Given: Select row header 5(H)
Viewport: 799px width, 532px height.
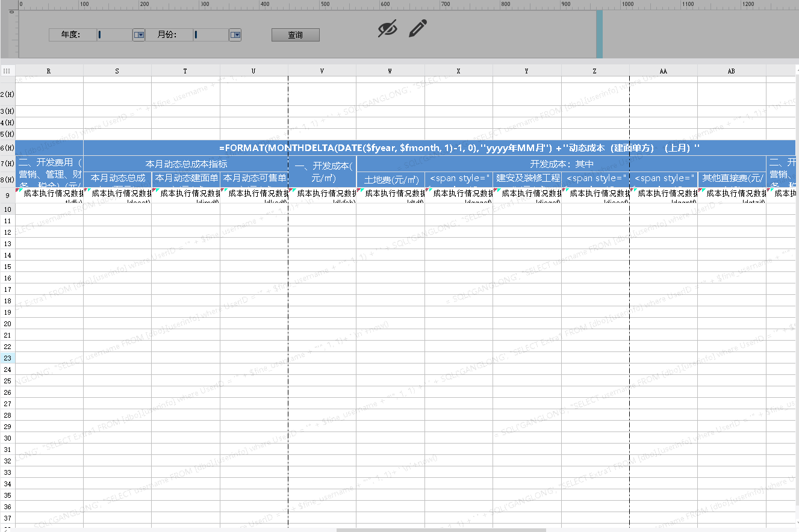Looking at the screenshot, I should click(x=7, y=134).
